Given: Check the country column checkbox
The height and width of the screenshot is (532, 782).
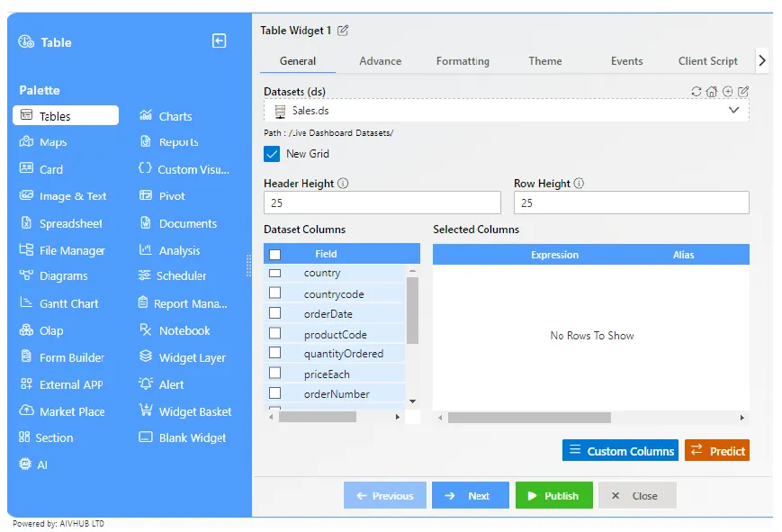Looking at the screenshot, I should (274, 273).
